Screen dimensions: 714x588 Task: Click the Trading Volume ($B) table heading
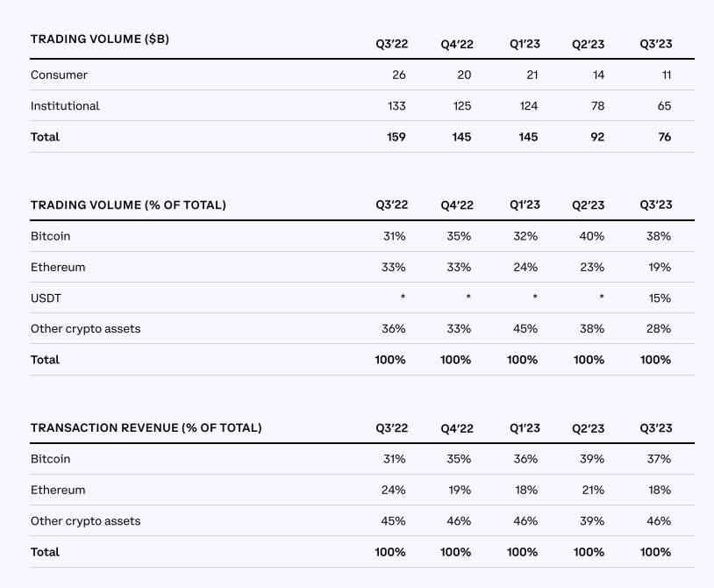coord(100,39)
